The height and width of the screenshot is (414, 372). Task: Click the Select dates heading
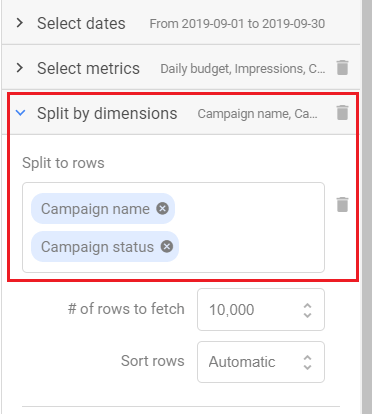(x=81, y=23)
